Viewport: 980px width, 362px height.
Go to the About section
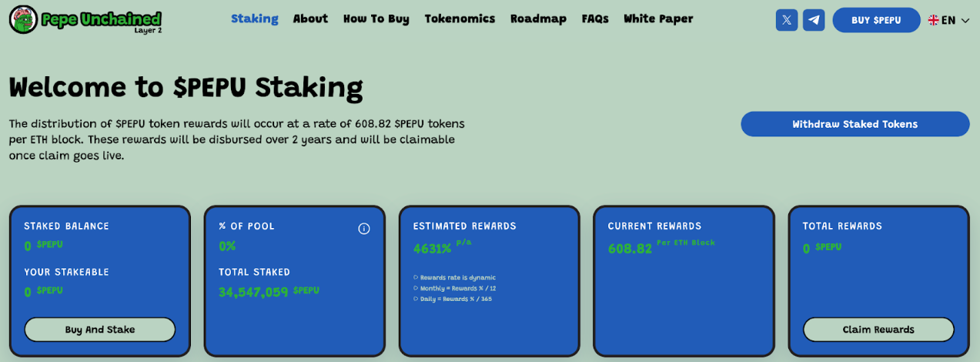point(310,18)
